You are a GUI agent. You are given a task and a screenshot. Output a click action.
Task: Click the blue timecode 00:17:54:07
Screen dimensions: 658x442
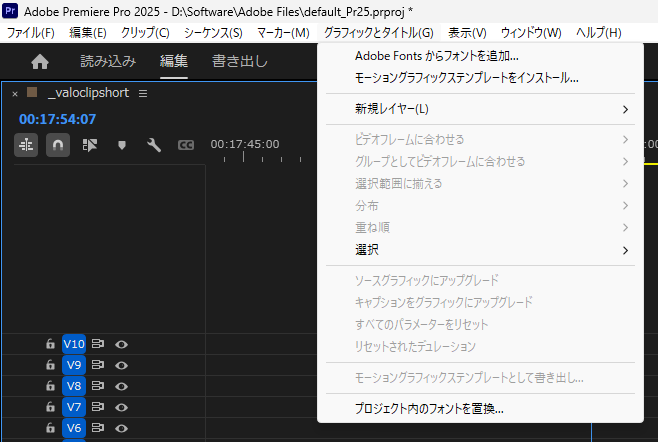[x=57, y=119]
